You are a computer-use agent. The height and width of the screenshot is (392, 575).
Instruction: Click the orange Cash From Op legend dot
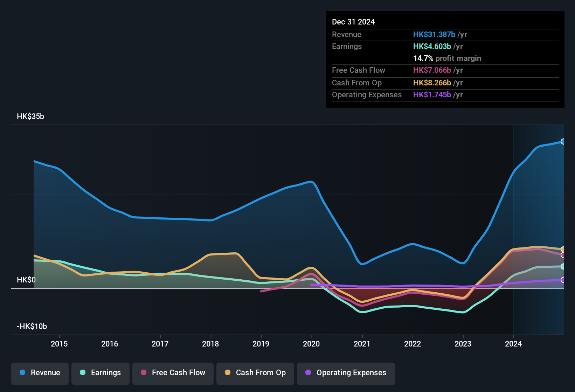point(228,373)
